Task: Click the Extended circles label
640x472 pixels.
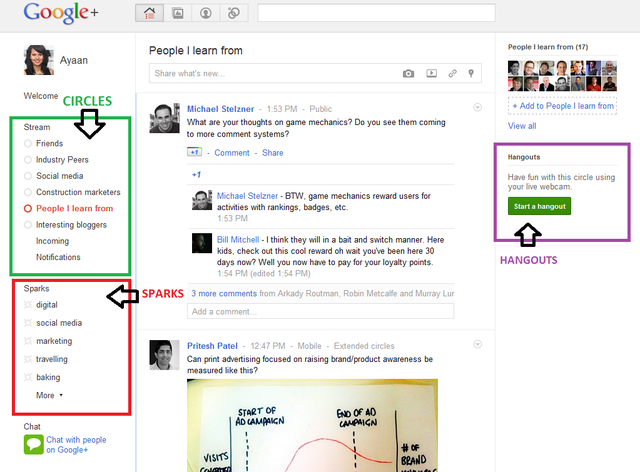Action: click(x=364, y=346)
